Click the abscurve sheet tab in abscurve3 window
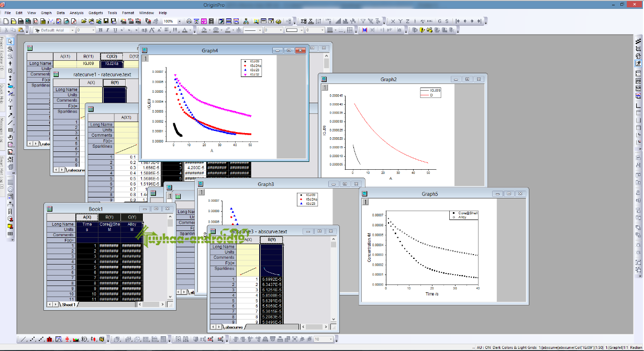 (234, 326)
